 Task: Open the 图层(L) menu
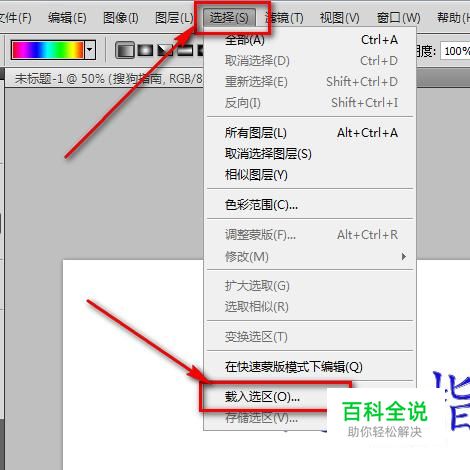tap(174, 18)
